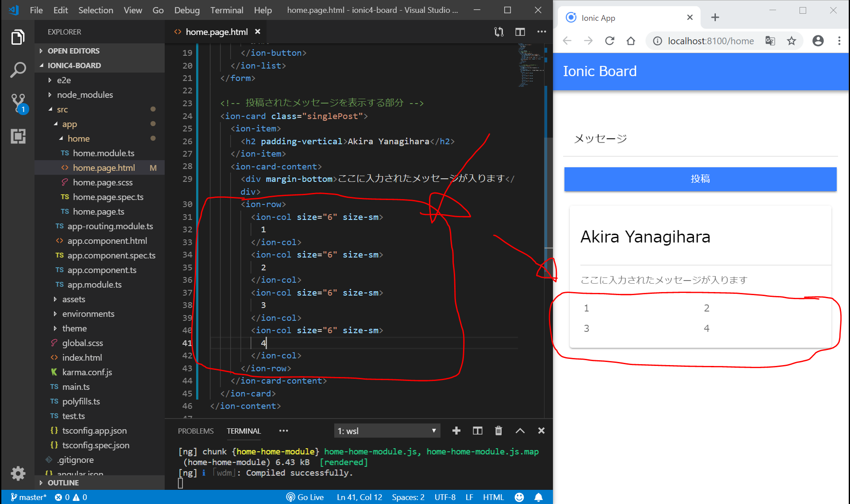Viewport: 850px width, 504px height.
Task: Click the blue 投稿 submit button
Action: coord(700,179)
